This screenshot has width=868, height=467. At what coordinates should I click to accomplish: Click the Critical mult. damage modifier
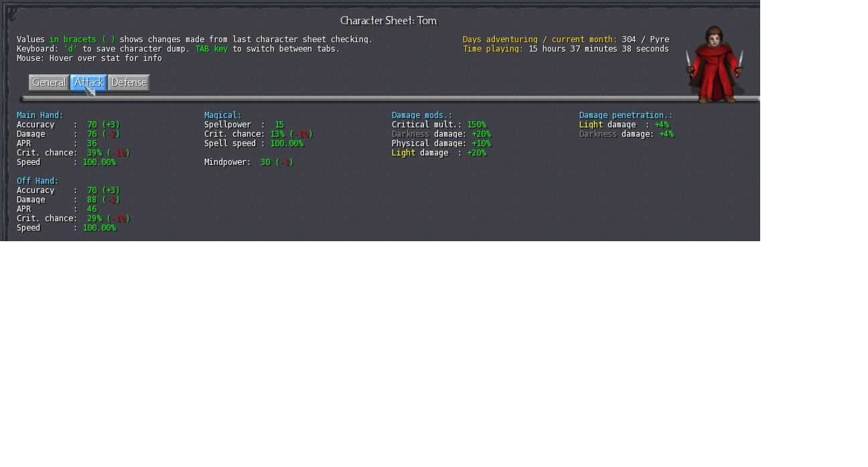click(439, 125)
